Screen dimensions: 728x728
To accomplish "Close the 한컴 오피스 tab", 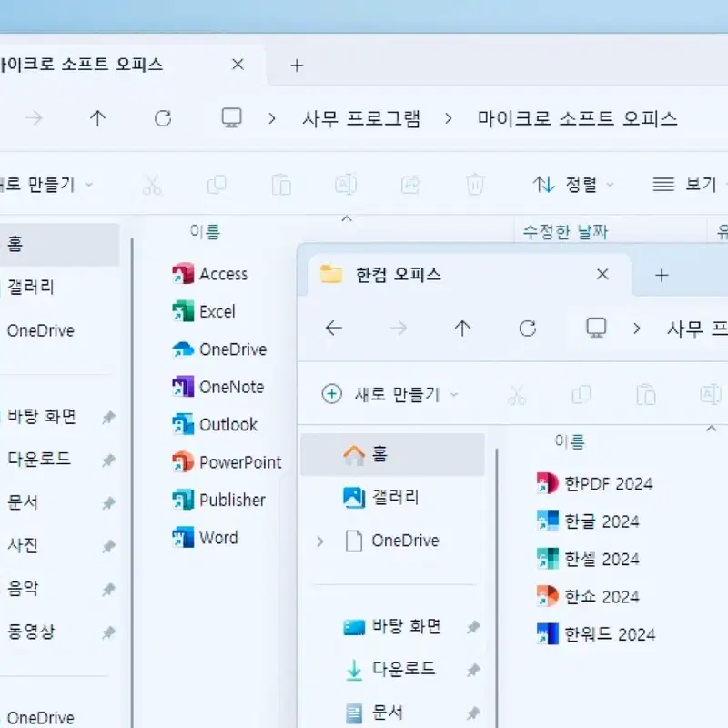I will pyautogui.click(x=602, y=275).
